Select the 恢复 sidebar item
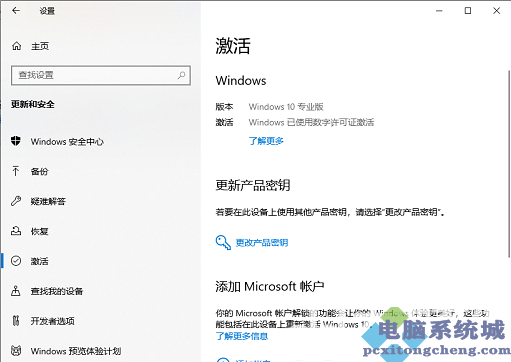Viewport: 511px width, 362px height. [39, 231]
